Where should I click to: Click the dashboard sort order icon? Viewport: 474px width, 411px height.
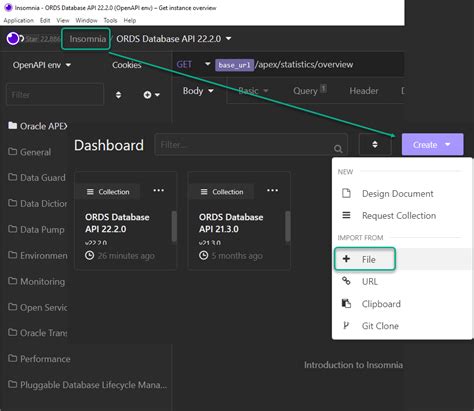(375, 144)
